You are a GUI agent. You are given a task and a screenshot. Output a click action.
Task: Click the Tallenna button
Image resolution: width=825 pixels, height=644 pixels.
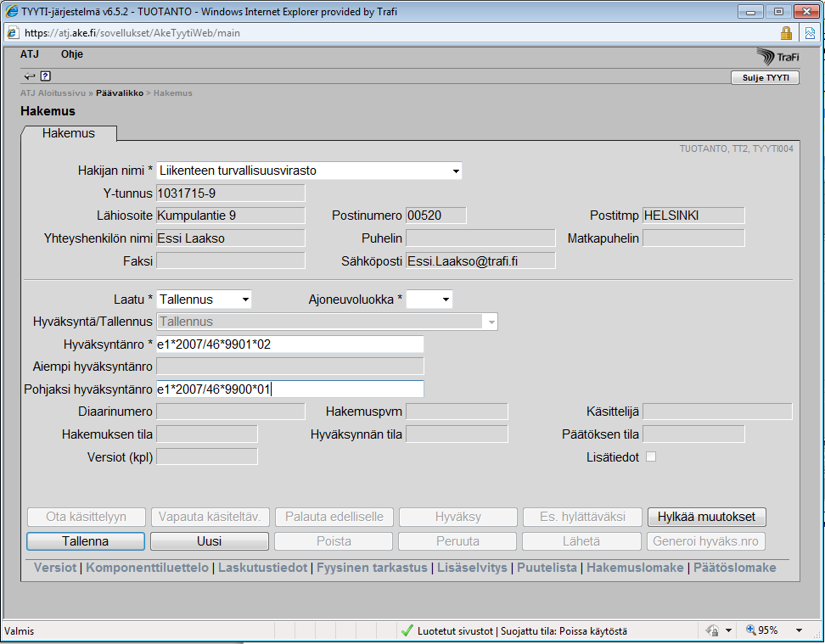point(85,540)
